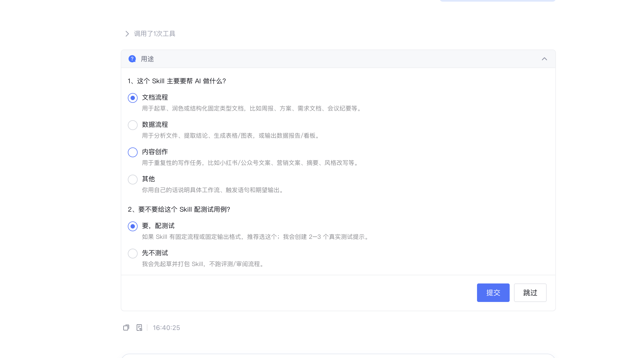Choose the 其他 radio option
This screenshot has width=644, height=358.
133,180
